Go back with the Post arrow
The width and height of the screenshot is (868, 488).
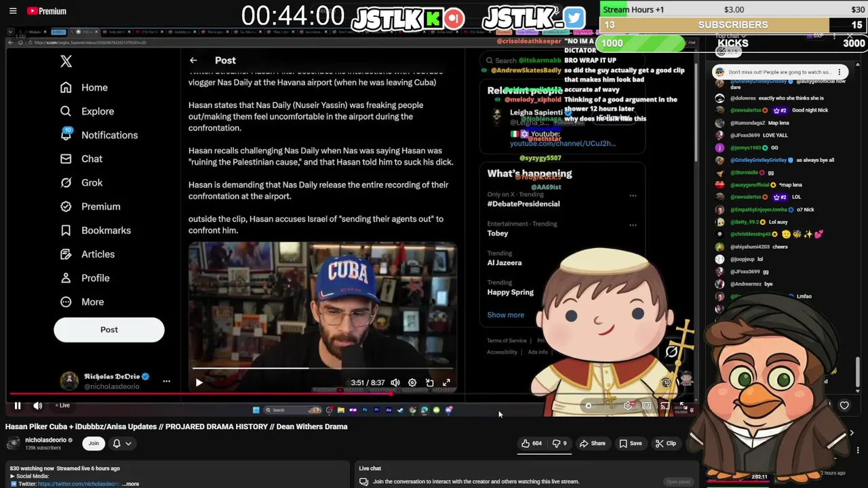pos(193,60)
